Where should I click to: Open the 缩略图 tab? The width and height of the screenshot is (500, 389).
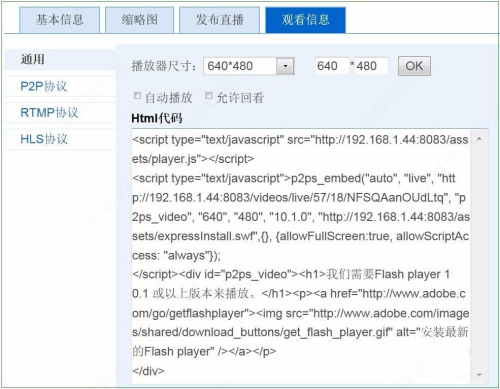[x=139, y=20]
